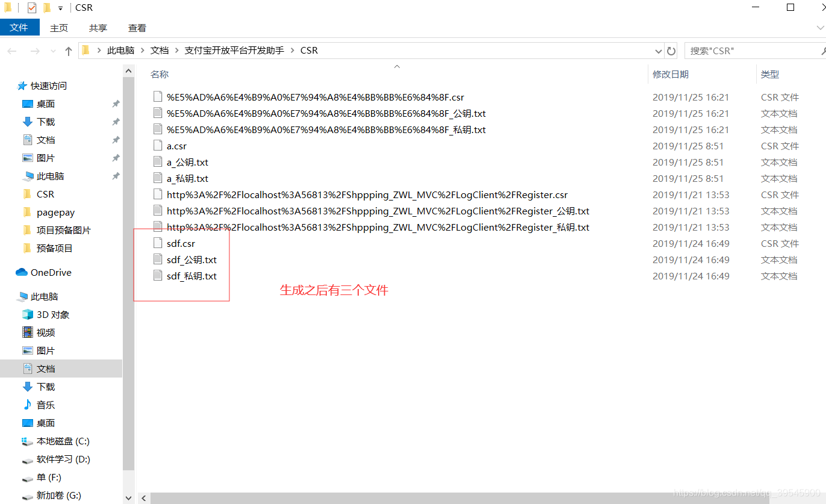Go up one folder level arrow
Viewport: 826px width, 504px height.
[x=69, y=51]
